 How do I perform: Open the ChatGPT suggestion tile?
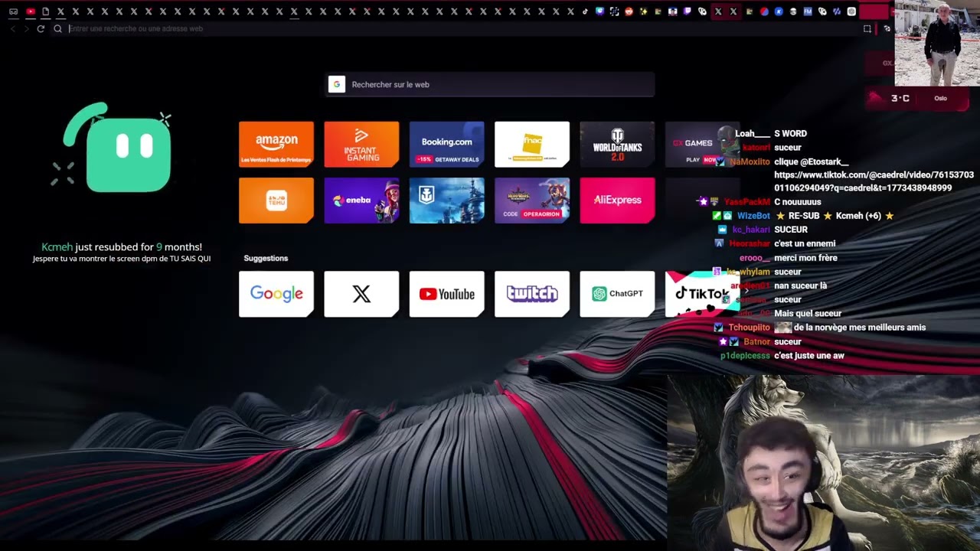[x=617, y=294]
